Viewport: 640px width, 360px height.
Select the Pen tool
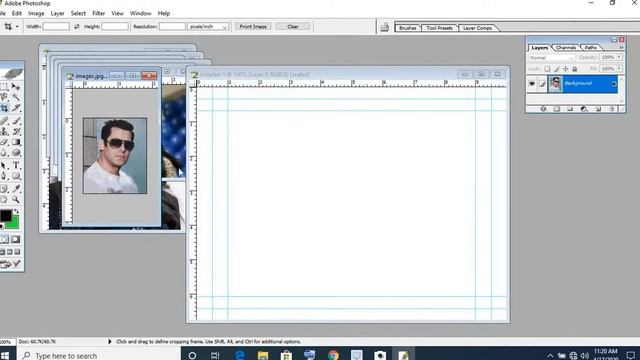coord(4,176)
